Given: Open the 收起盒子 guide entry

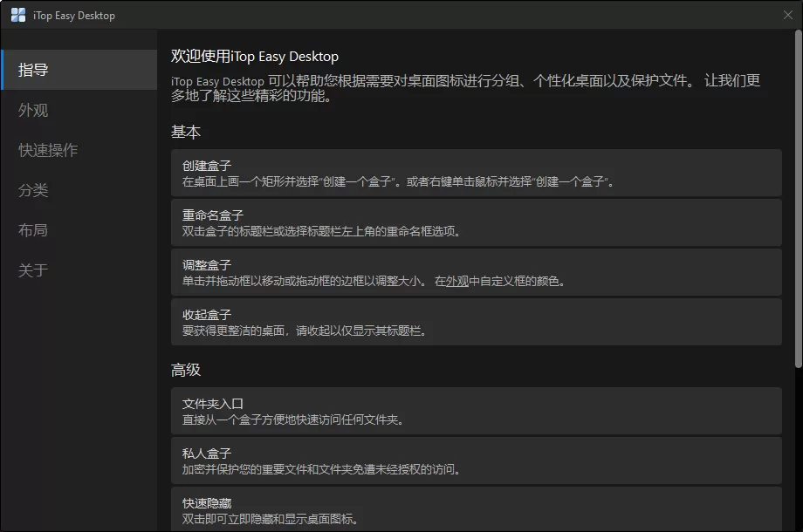Looking at the screenshot, I should [476, 324].
